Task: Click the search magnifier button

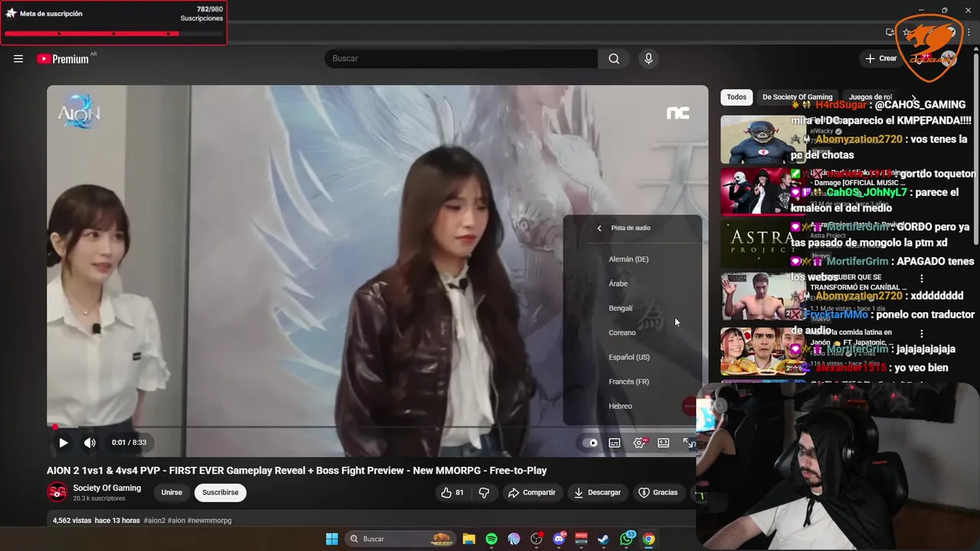Action: click(x=614, y=59)
